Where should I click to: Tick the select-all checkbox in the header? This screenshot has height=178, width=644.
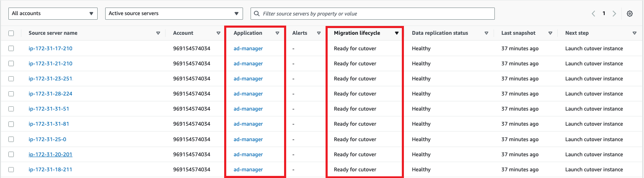point(11,34)
